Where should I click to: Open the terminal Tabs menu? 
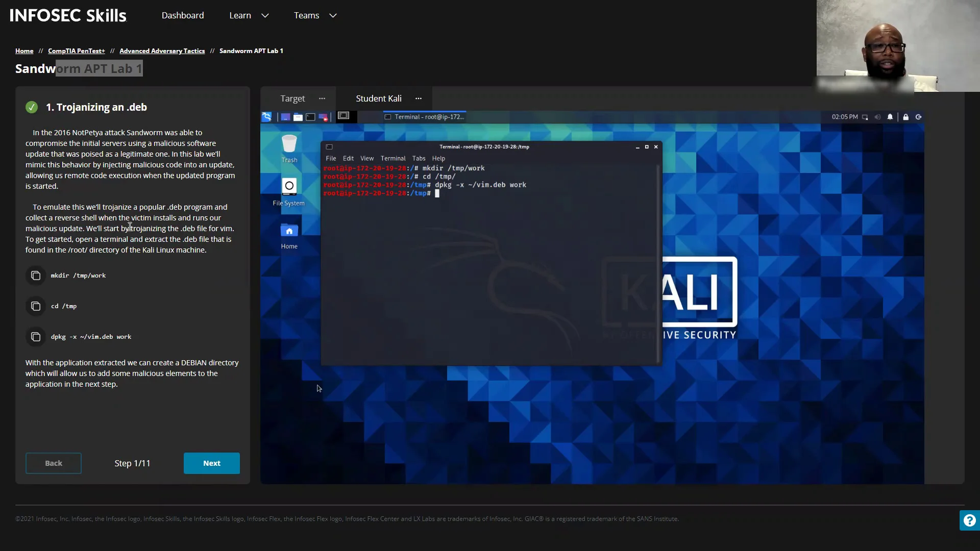coord(419,159)
